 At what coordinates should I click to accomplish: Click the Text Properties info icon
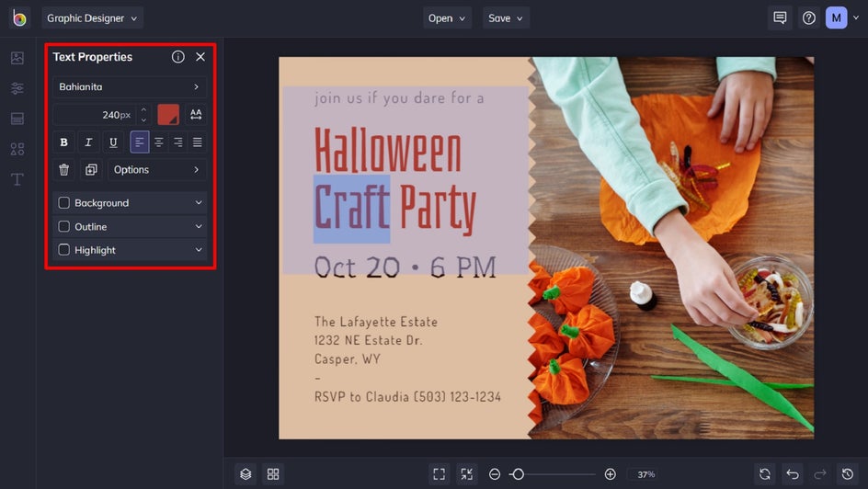tap(177, 56)
